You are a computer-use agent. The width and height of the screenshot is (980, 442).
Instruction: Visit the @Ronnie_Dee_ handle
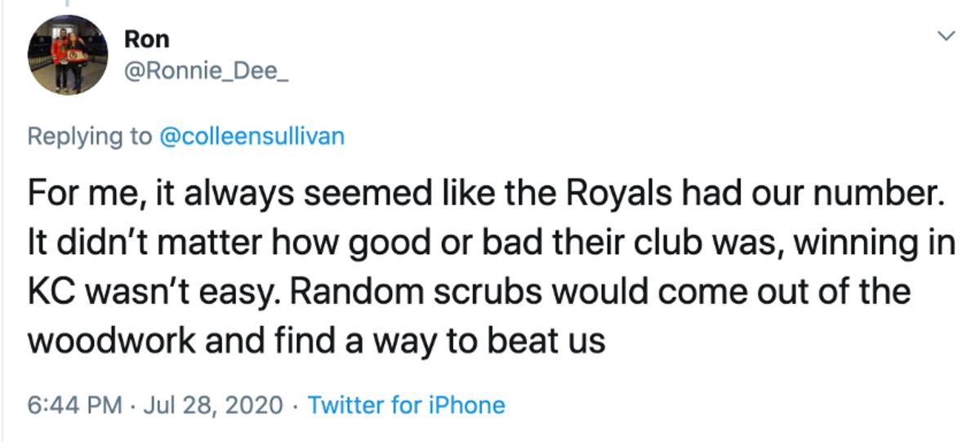point(206,72)
